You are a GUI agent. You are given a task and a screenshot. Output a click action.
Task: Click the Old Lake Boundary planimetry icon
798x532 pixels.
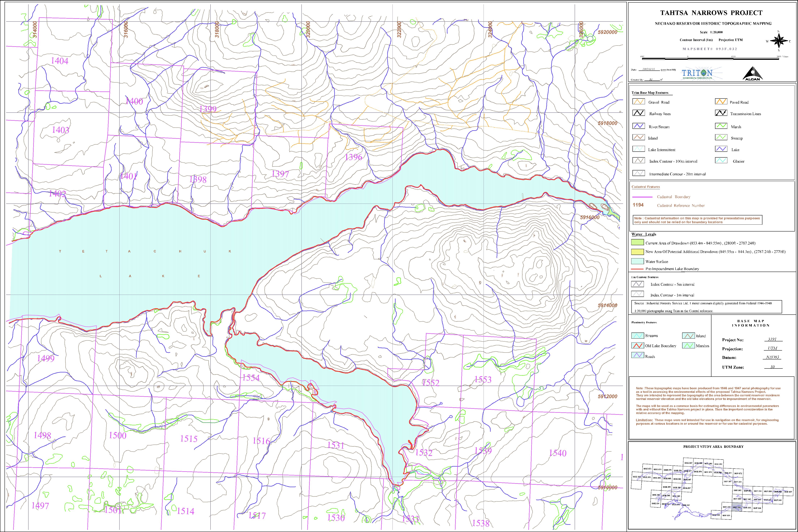638,346
